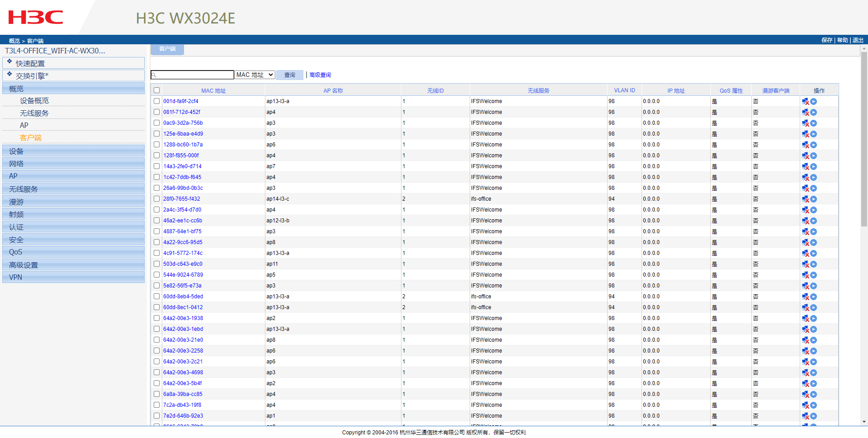Click disconnect icon for client 7e2d-646b-92e3

(806, 416)
